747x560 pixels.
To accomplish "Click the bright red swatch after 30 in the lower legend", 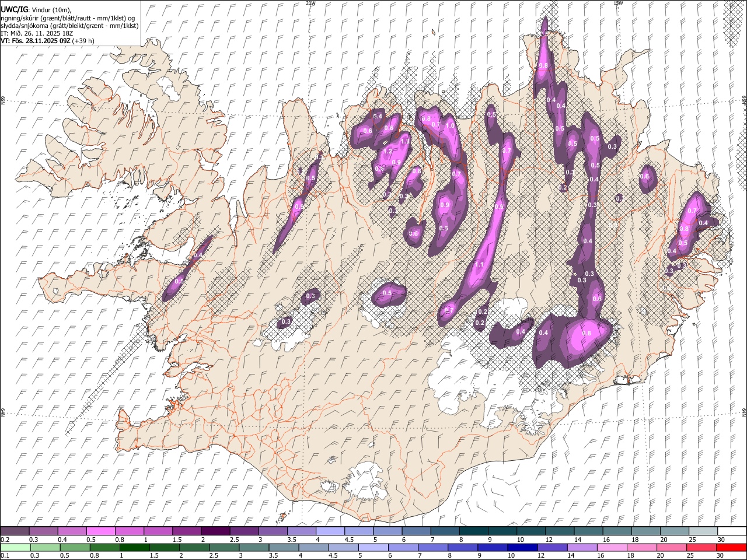I will [x=731, y=547].
